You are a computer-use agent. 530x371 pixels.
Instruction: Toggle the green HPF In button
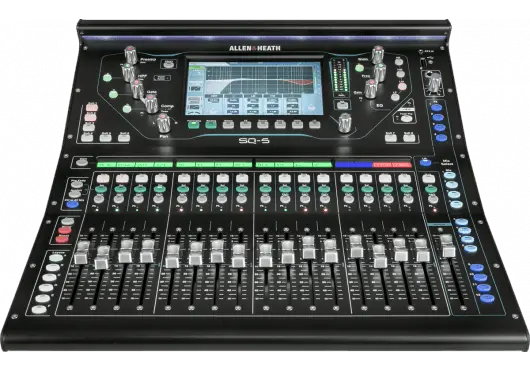pos(107,77)
